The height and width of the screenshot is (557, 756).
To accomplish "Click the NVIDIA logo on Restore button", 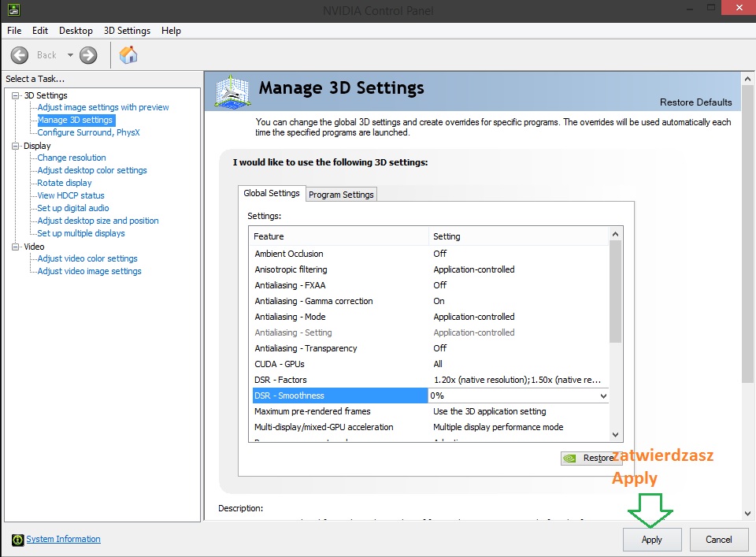I will tap(572, 458).
